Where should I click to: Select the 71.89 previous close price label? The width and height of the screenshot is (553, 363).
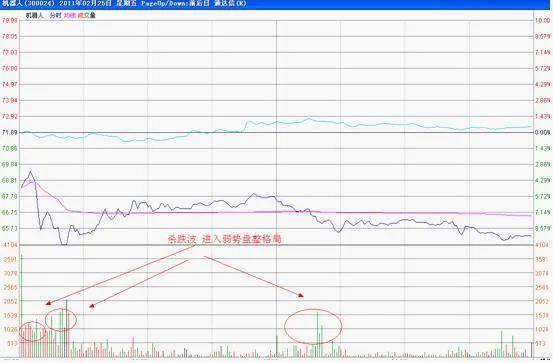[10, 133]
